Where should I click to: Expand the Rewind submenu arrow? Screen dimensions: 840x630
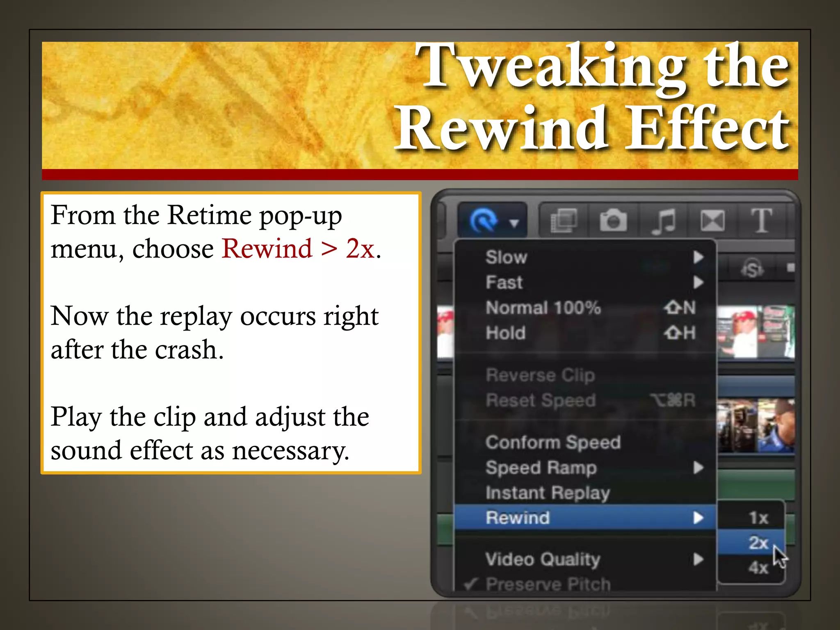point(698,518)
